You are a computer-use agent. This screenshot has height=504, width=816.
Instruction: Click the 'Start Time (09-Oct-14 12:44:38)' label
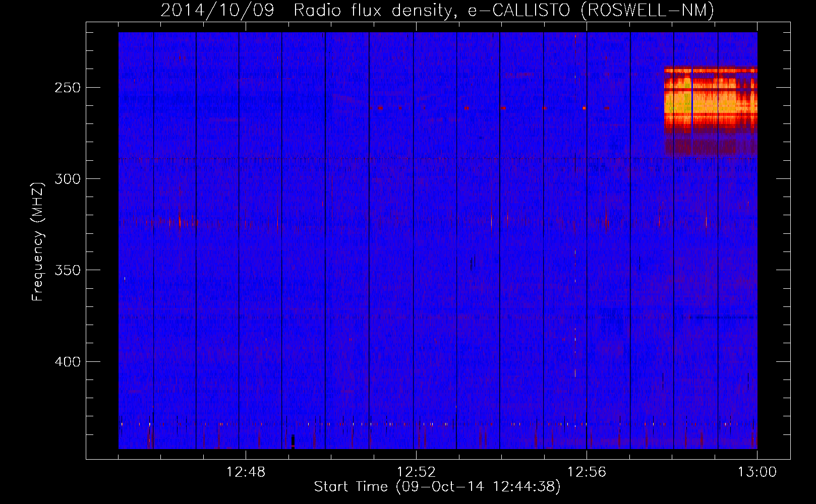[x=437, y=487]
